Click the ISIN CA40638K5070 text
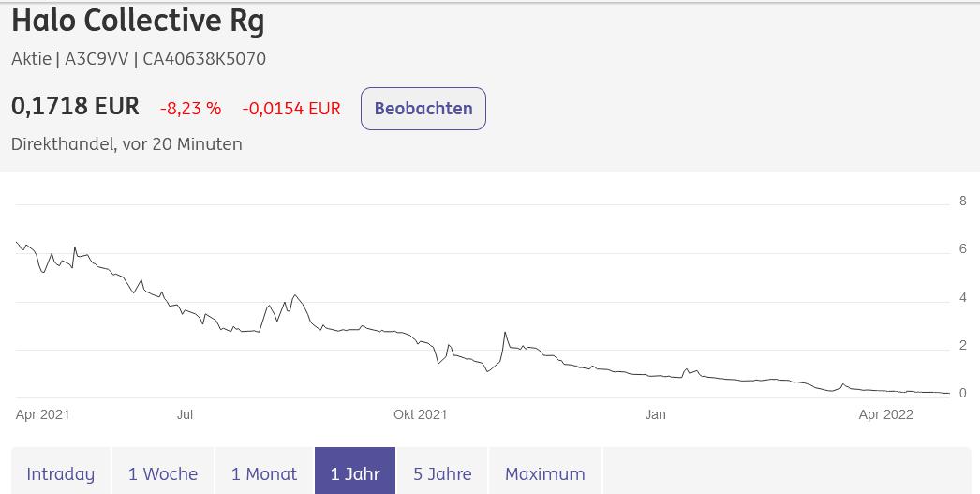The image size is (980, 494). pos(204,59)
